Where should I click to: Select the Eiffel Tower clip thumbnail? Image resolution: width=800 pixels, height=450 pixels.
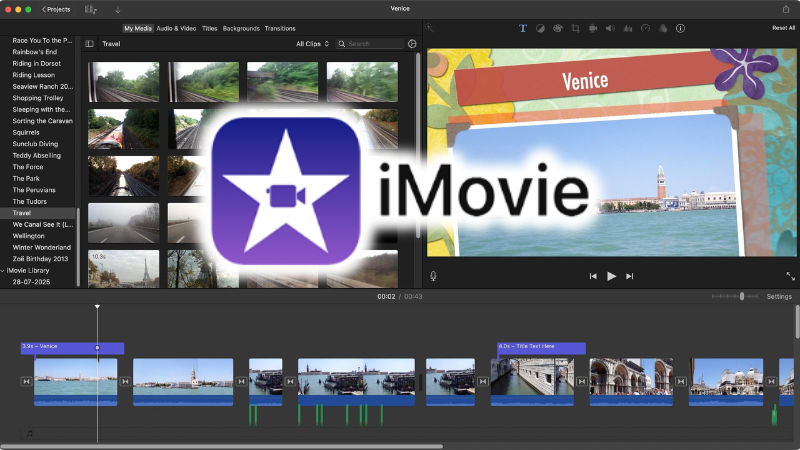pos(123,269)
